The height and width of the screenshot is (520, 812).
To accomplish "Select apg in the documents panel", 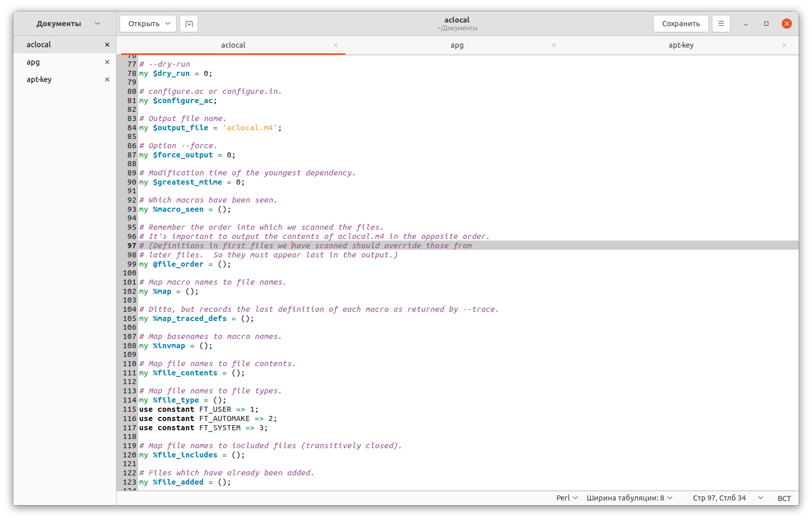I will [65, 62].
